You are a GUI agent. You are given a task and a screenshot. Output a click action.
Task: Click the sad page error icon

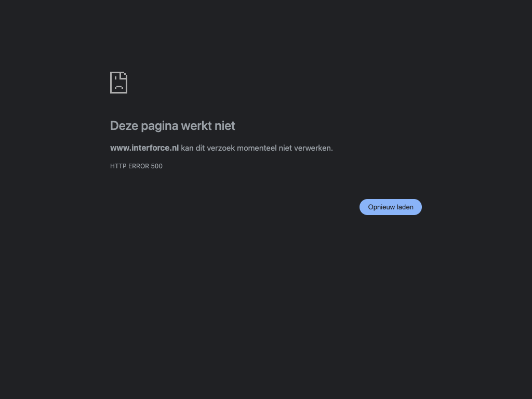[x=119, y=83]
